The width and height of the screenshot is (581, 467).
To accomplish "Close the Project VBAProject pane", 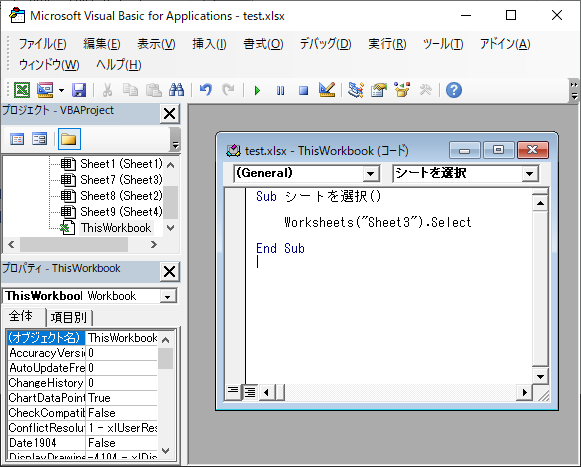I will pyautogui.click(x=170, y=114).
